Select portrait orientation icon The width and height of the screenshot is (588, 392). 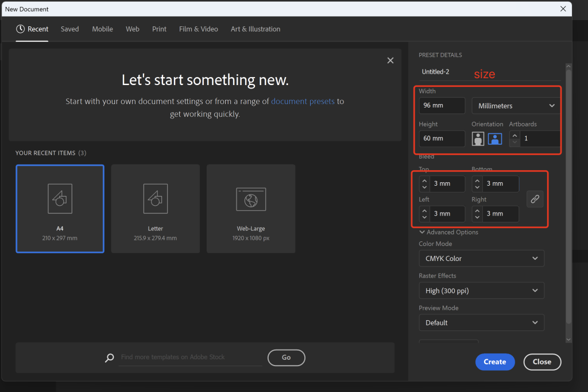coord(477,139)
